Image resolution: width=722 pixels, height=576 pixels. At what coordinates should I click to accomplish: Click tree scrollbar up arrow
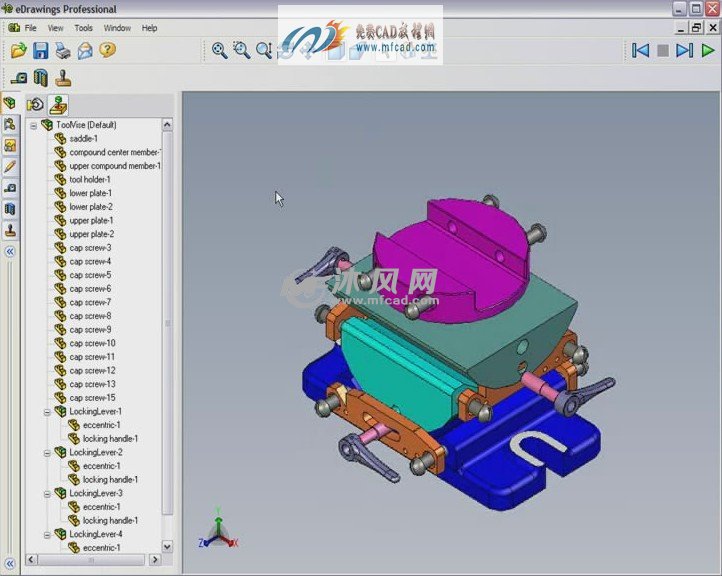click(167, 124)
